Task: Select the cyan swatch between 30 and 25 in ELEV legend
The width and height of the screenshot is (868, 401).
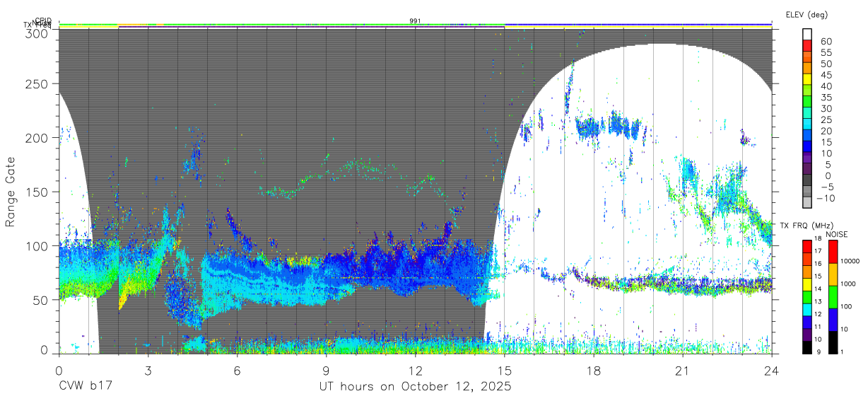Action: (x=807, y=114)
